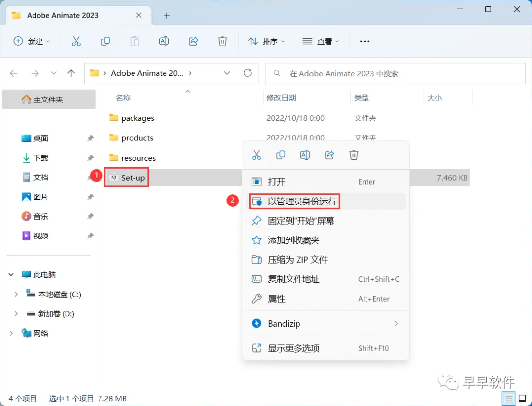Choose 复制文件地址 option
The width and height of the screenshot is (532, 406).
pos(326,279)
